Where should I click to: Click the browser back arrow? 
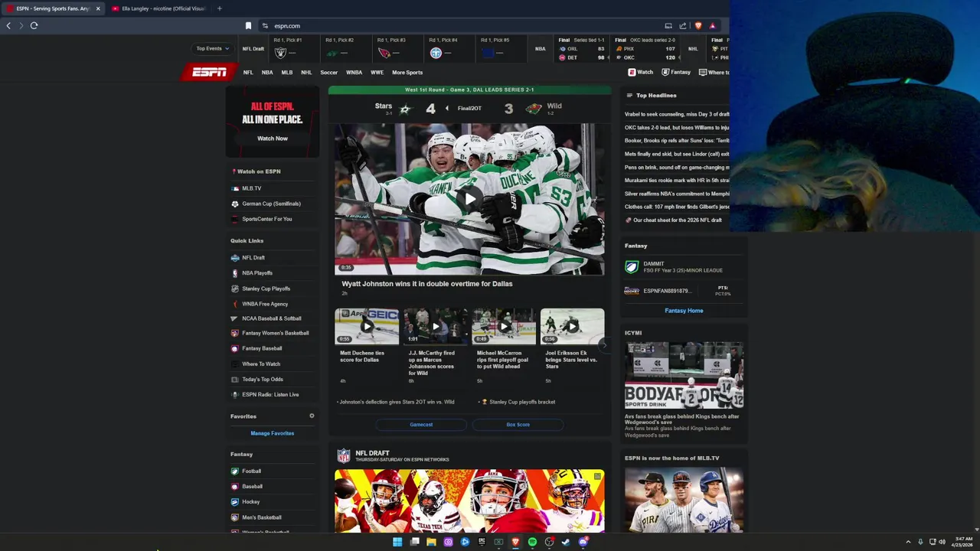tap(8, 25)
